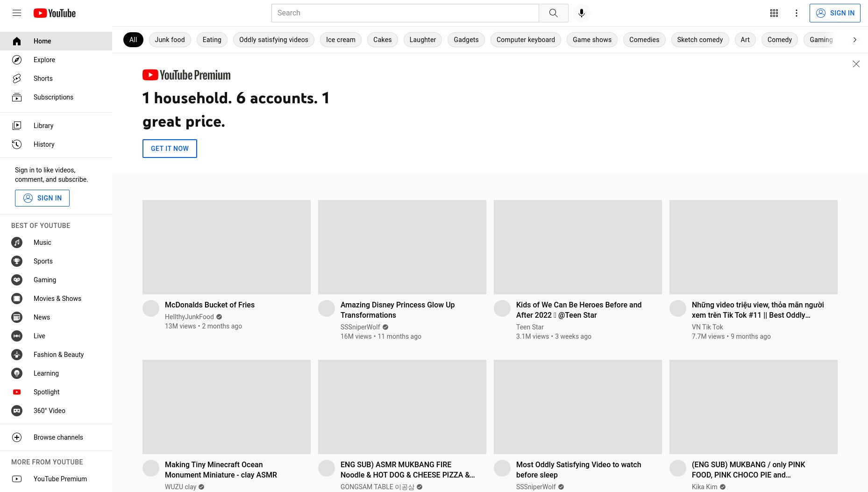Click WUZU clay channel name

click(x=180, y=487)
